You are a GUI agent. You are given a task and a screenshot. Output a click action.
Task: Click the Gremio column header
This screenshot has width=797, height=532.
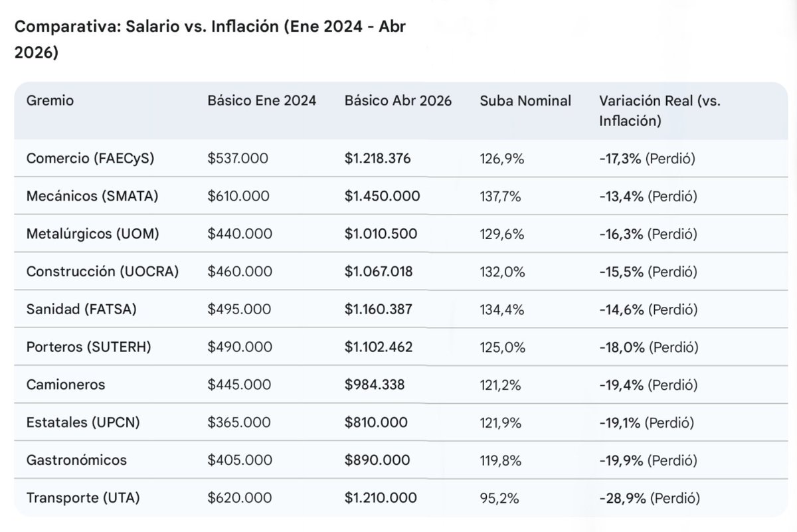[50, 101]
